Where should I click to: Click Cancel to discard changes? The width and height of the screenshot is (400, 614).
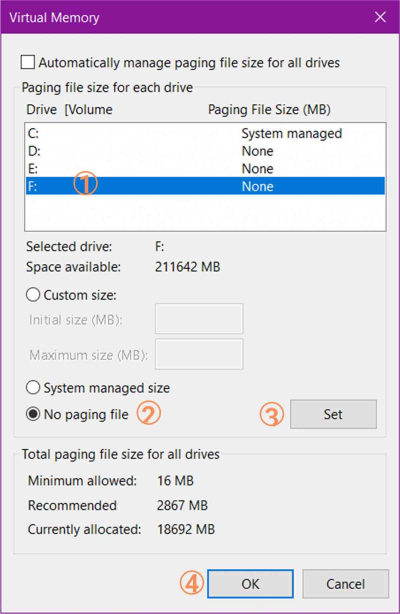[x=346, y=584]
